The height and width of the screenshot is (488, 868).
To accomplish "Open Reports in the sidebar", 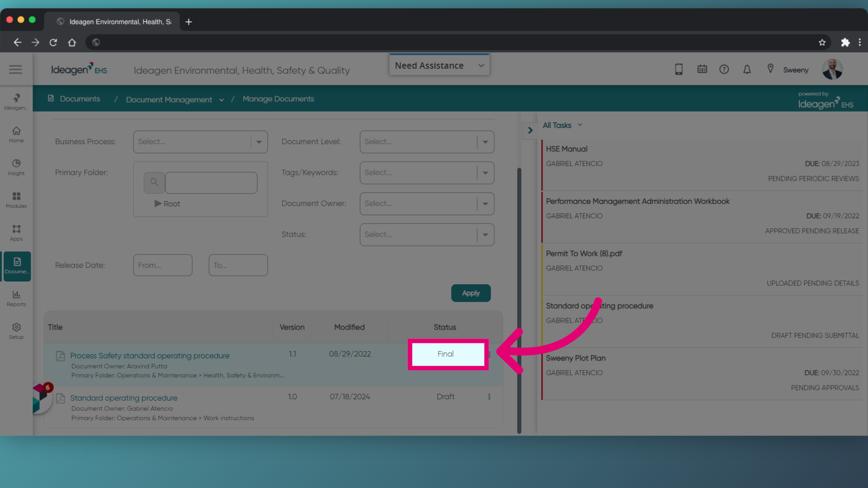I will pyautogui.click(x=16, y=298).
